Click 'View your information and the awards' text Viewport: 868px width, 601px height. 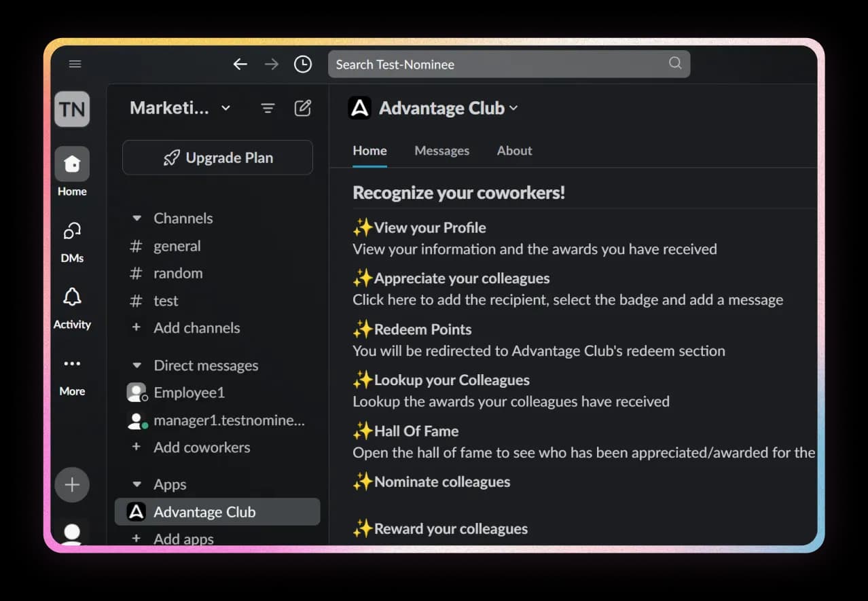(x=535, y=249)
